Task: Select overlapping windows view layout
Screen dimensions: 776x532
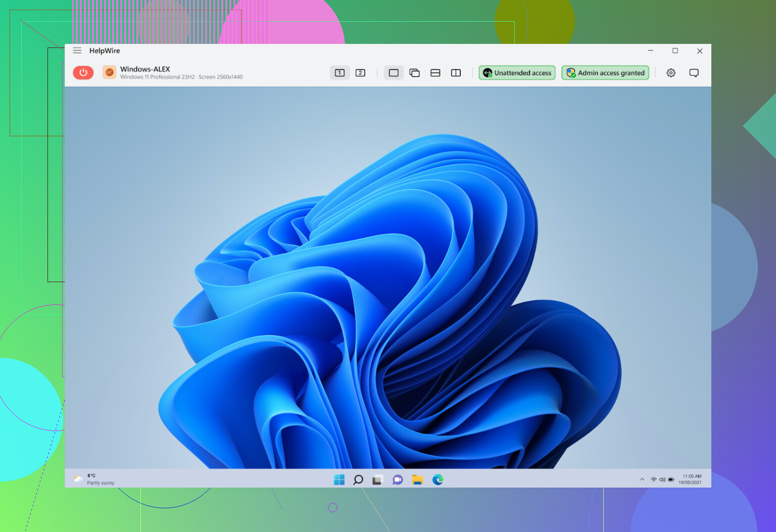Action: pos(414,73)
